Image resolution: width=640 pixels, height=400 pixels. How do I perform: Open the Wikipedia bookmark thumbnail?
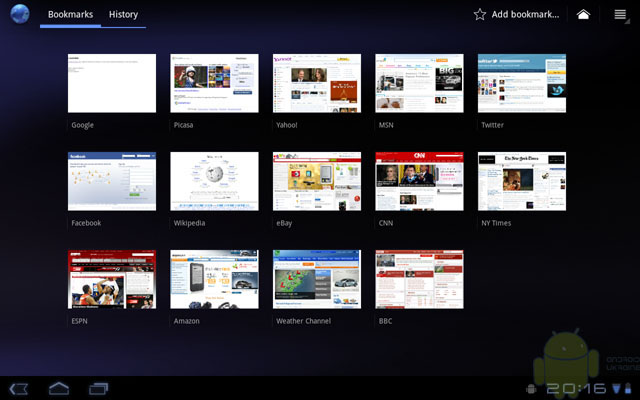214,181
